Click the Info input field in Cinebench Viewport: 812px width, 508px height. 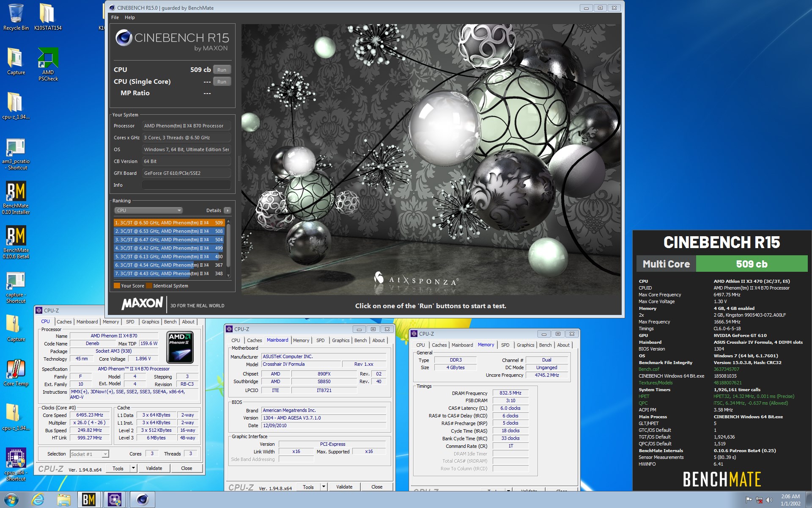(187, 185)
